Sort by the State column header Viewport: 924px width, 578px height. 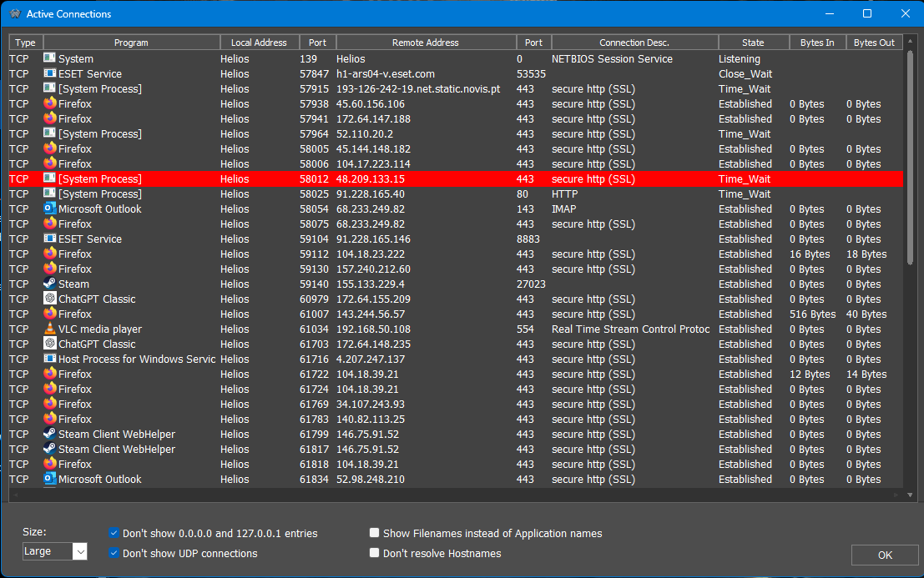(753, 43)
